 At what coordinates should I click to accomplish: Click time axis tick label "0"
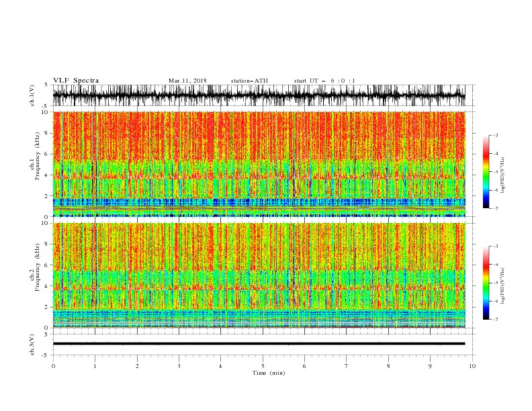coord(53,366)
